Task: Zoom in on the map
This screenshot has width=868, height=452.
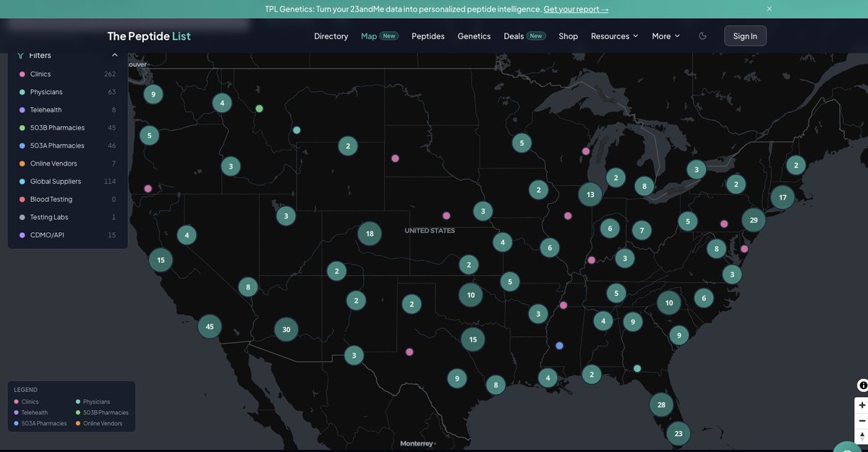Action: tap(861, 405)
